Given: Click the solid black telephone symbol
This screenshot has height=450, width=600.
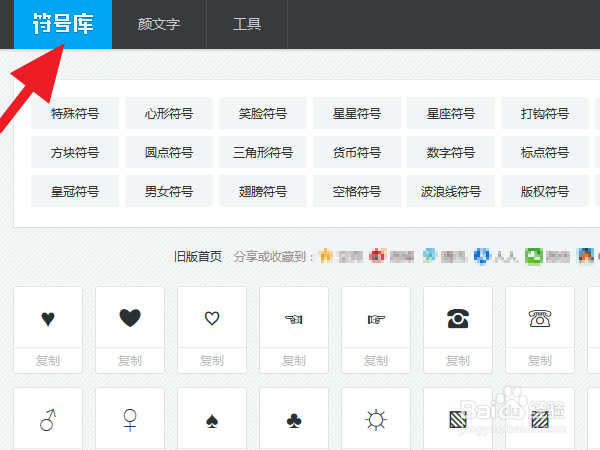Looking at the screenshot, I should point(458,318).
